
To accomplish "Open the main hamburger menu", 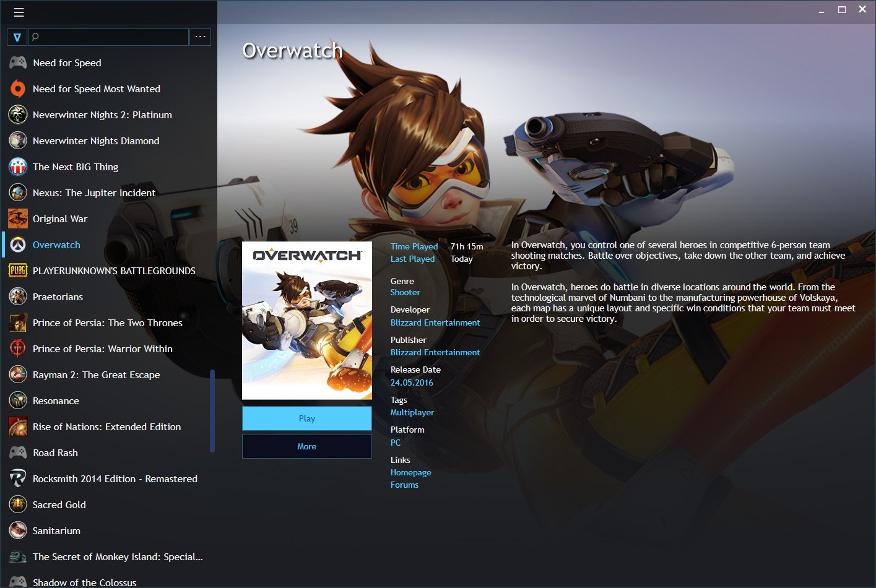I will coord(19,12).
